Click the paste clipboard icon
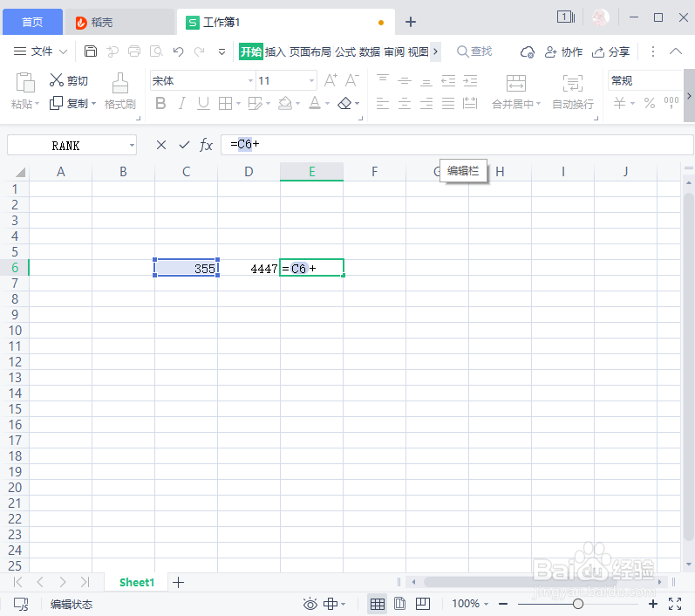The width and height of the screenshot is (695, 616). [x=25, y=83]
